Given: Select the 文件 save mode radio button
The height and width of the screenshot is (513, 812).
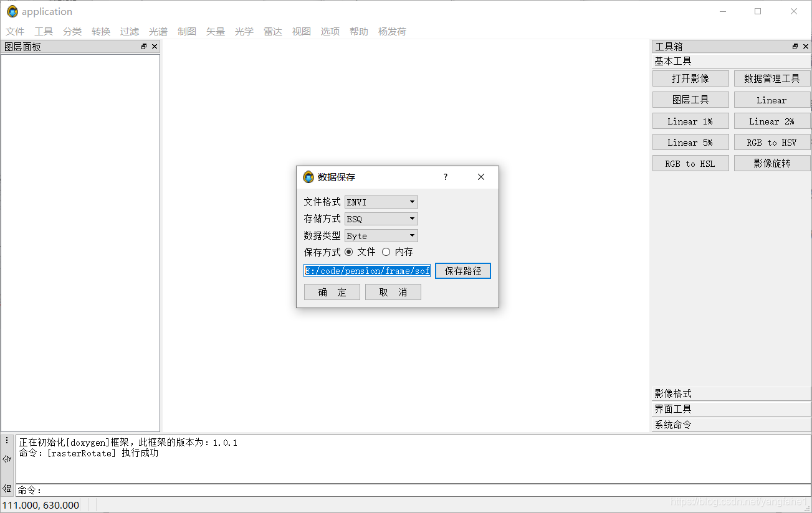Looking at the screenshot, I should click(349, 252).
